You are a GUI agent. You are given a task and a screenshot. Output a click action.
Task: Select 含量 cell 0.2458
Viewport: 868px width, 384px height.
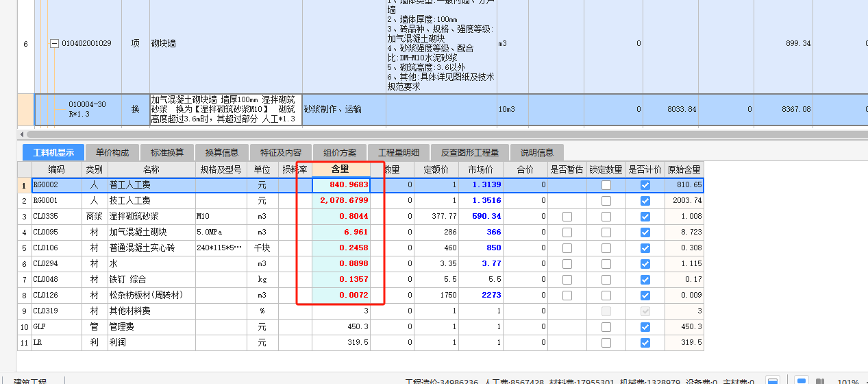(x=341, y=248)
